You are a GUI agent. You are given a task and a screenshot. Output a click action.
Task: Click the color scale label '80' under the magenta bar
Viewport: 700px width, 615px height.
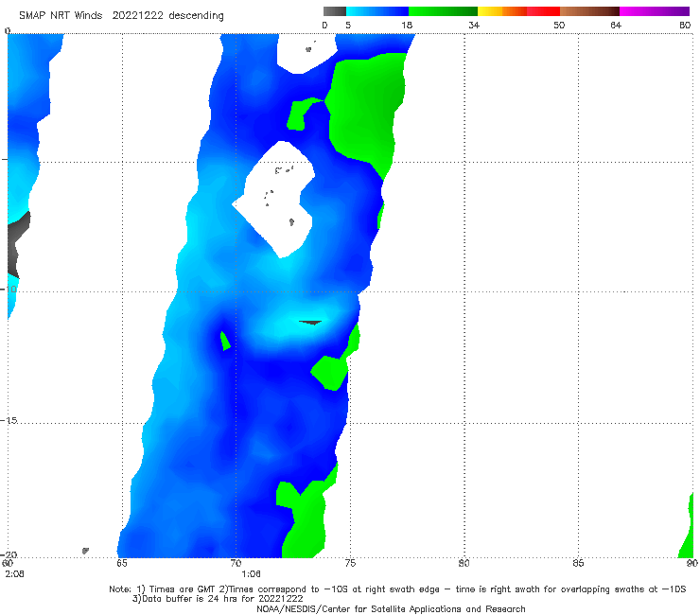pos(685,26)
